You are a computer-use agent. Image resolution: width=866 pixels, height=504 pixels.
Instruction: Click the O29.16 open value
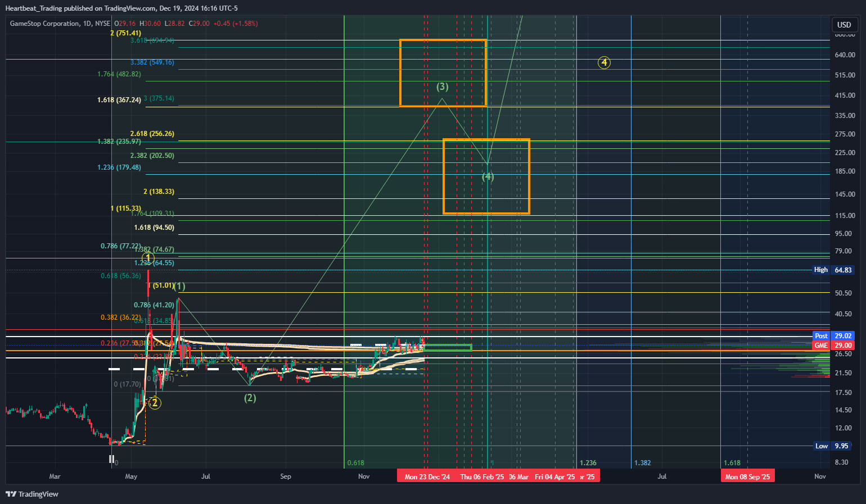(x=125, y=24)
